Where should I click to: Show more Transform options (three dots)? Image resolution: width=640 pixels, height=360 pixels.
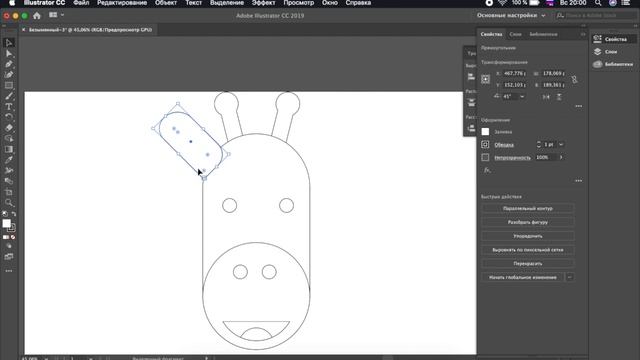click(578, 106)
